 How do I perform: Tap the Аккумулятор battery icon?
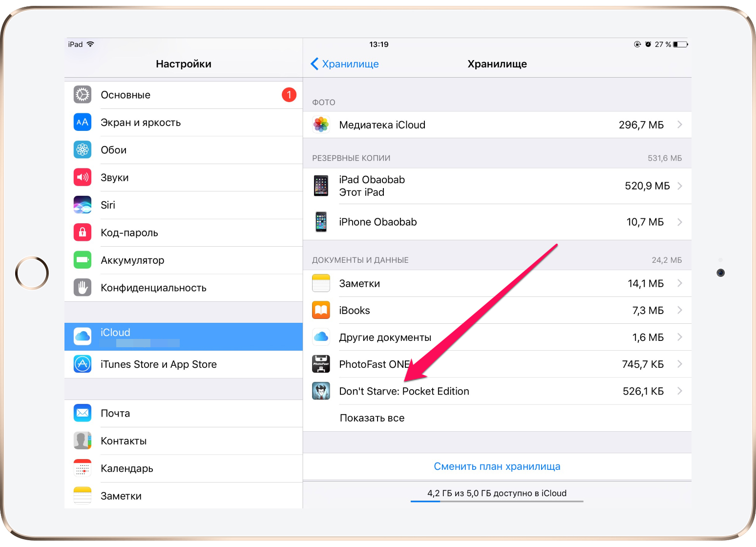point(83,260)
